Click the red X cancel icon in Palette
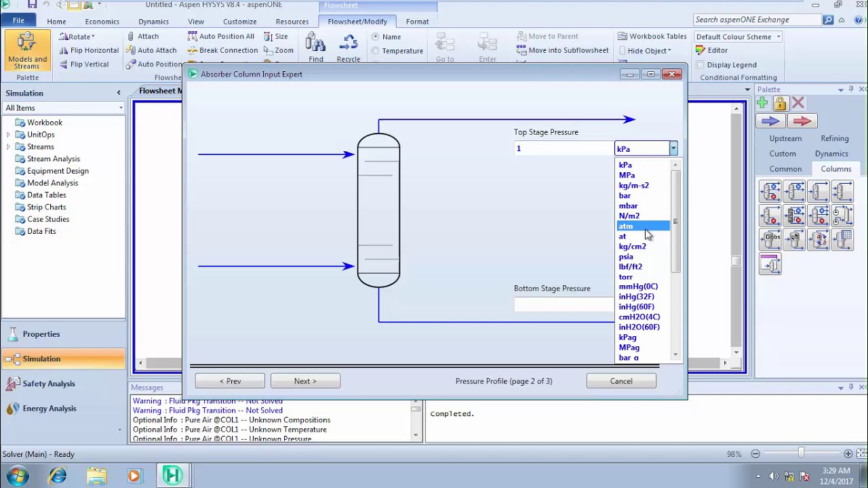 [x=797, y=104]
